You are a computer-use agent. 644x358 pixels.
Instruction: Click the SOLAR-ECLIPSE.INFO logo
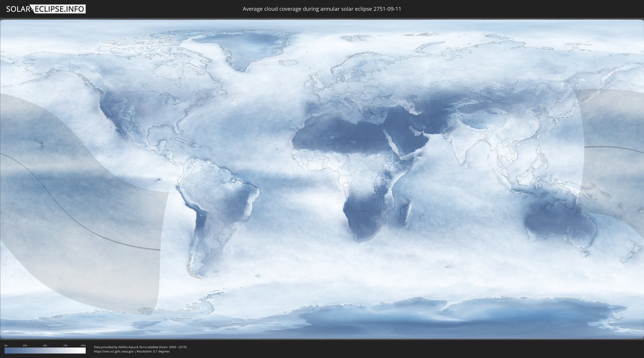pyautogui.click(x=46, y=9)
